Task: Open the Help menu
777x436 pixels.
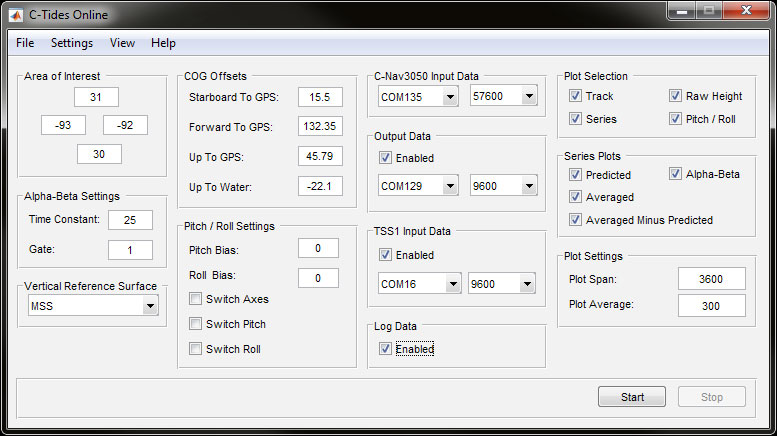Action: click(163, 43)
